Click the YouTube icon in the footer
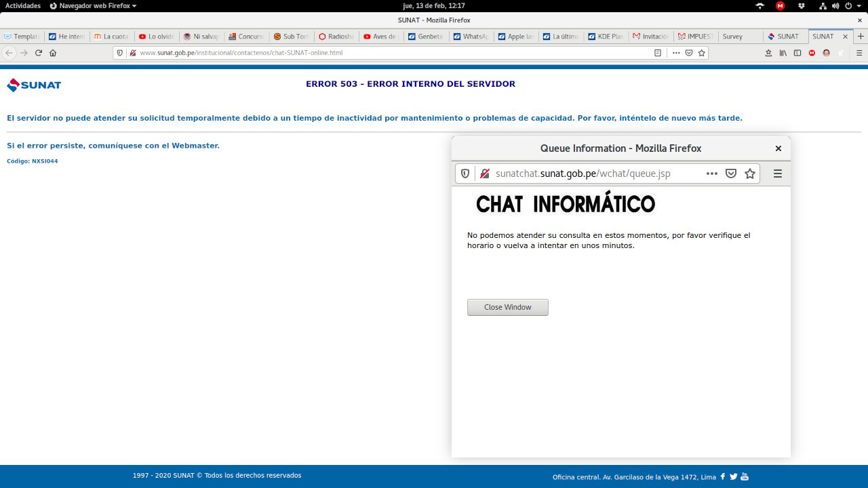The image size is (868, 488). click(x=744, y=476)
